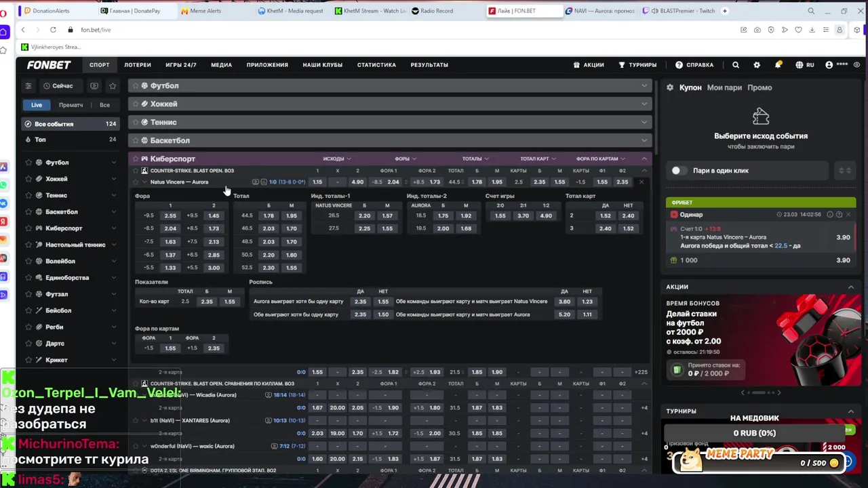Open ЛОТЕРЕИ in top menu
The image size is (868, 488).
pos(138,65)
